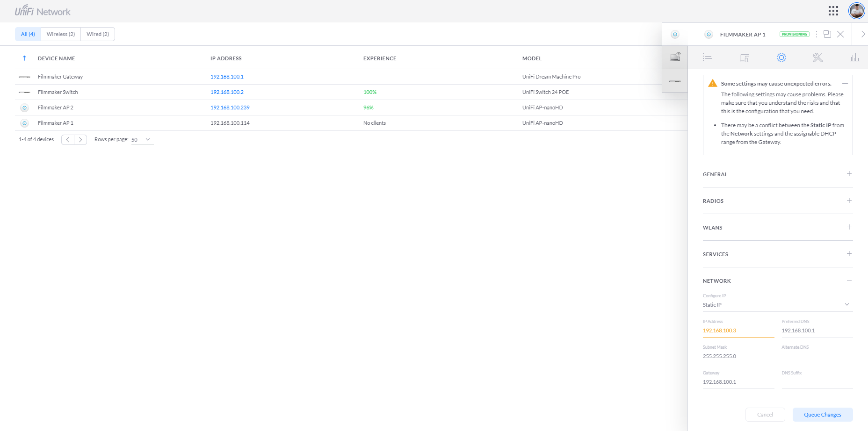The image size is (868, 431).
Task: Close the Filmmaker AP 1 panel
Action: [840, 34]
